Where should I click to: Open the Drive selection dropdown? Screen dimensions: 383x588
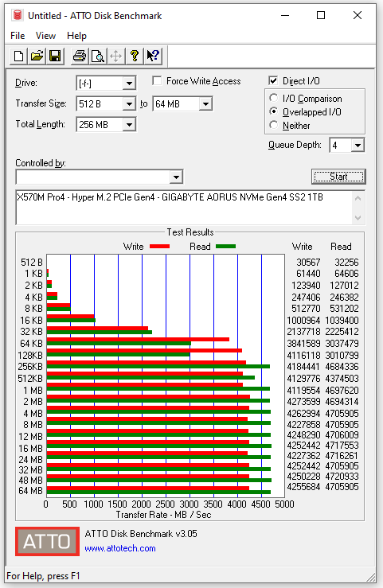(x=129, y=84)
